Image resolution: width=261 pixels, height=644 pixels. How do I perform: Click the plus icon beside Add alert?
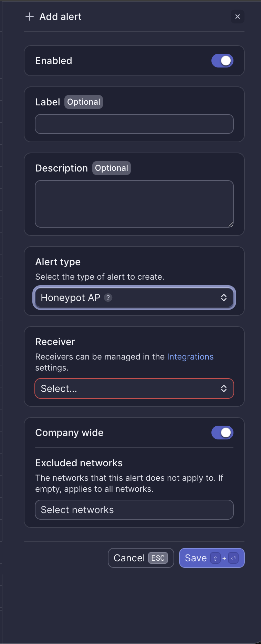pos(29,17)
